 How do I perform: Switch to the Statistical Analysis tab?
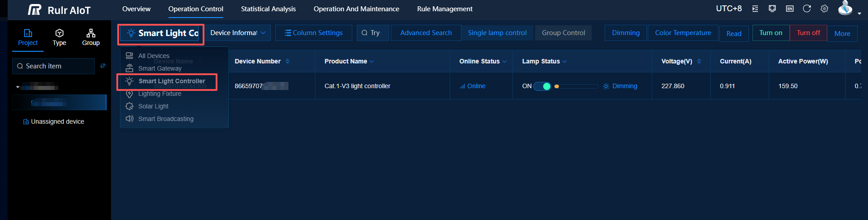(x=268, y=9)
